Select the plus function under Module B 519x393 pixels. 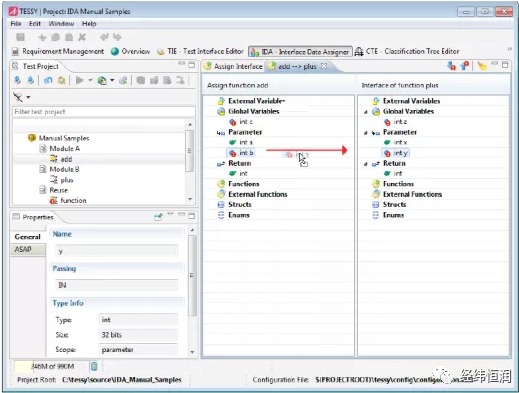67,180
